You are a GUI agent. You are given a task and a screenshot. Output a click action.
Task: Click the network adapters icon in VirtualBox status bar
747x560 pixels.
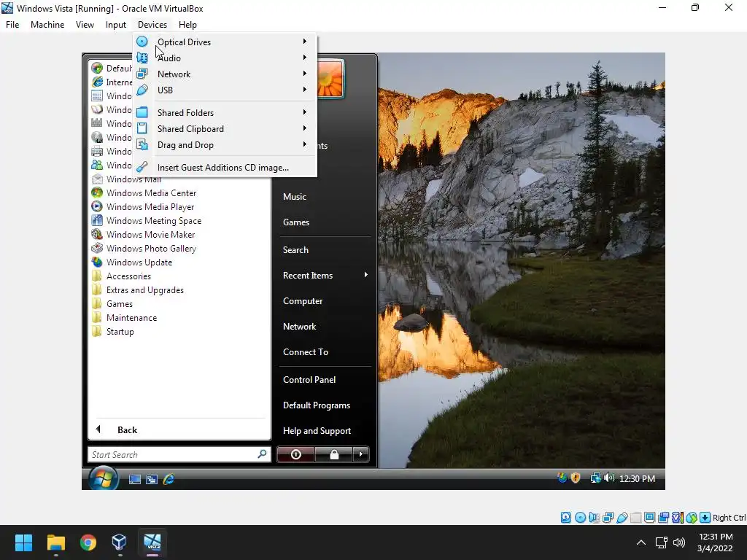608,518
